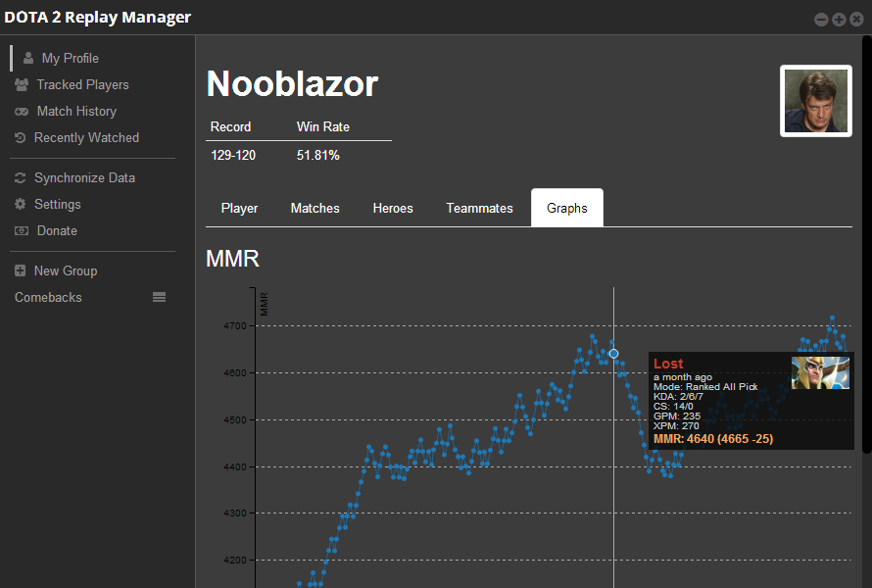The width and height of the screenshot is (872, 588).
Task: Click the vertical scrollbar on the right
Action: pos(866,245)
